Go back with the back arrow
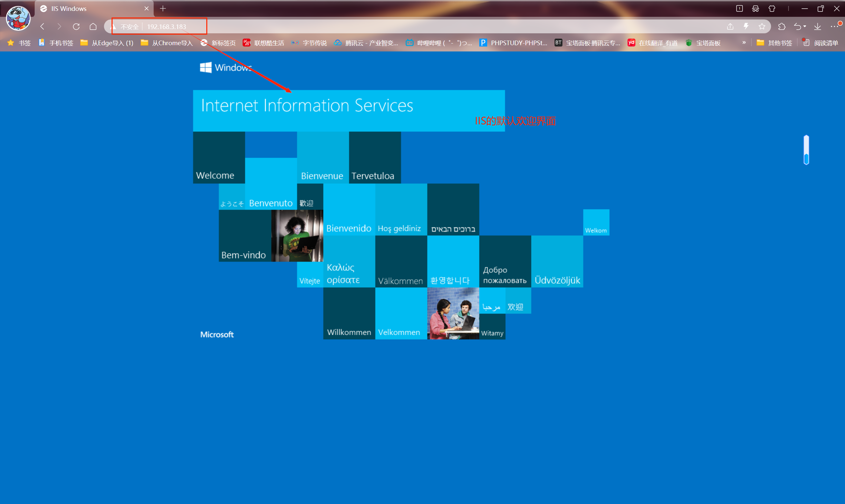This screenshot has width=845, height=504. coord(43,26)
